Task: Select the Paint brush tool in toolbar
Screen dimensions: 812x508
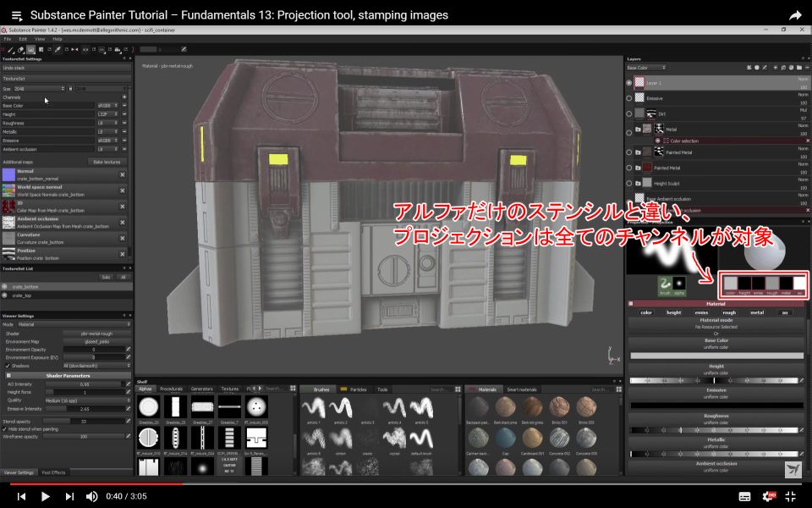Action: [10, 49]
